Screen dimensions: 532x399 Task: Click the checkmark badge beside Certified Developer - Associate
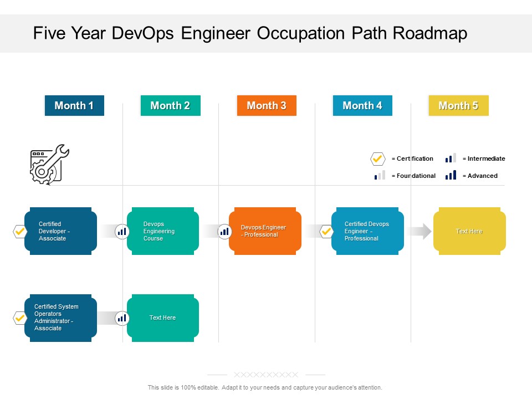[x=20, y=232]
